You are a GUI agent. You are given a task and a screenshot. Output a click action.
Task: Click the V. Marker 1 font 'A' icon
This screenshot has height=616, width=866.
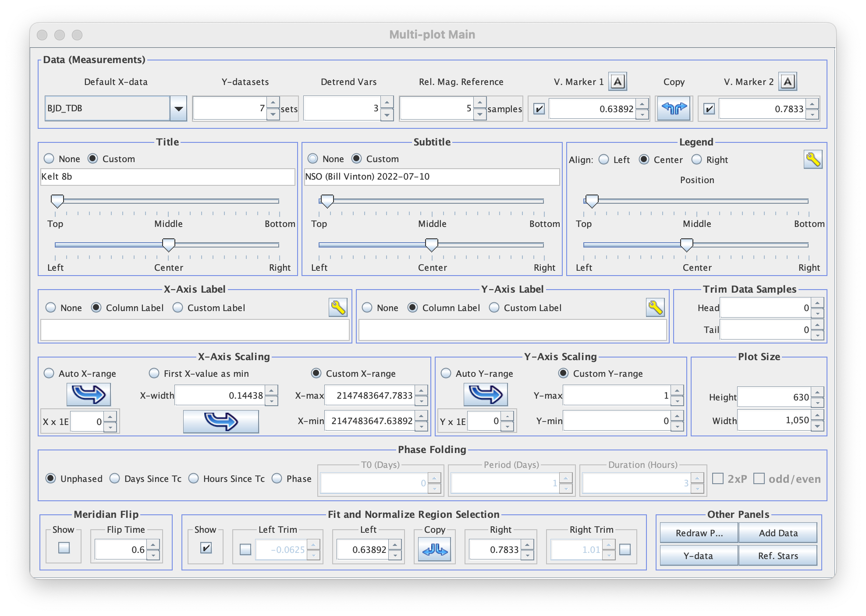click(618, 81)
